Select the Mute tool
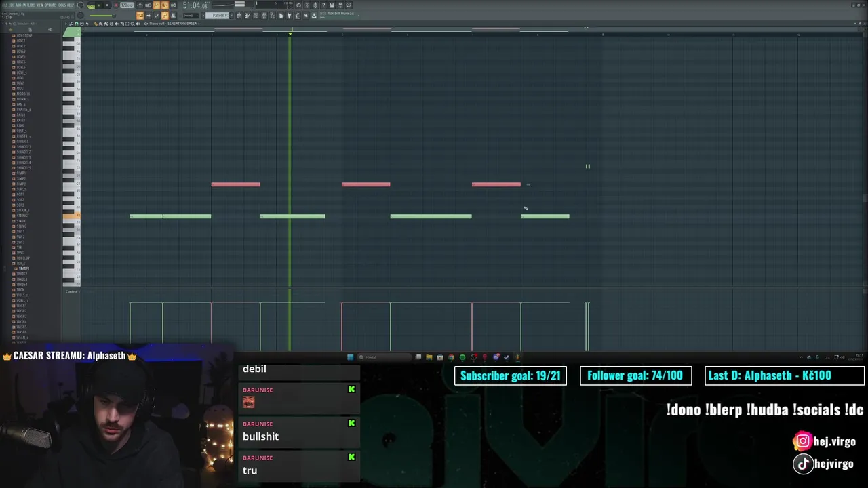 pyautogui.click(x=117, y=24)
